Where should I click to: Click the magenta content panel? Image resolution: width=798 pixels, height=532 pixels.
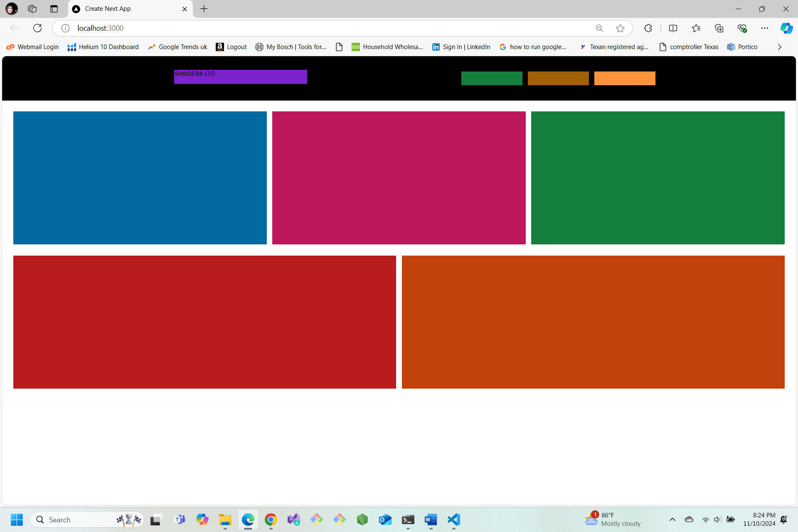pos(399,178)
